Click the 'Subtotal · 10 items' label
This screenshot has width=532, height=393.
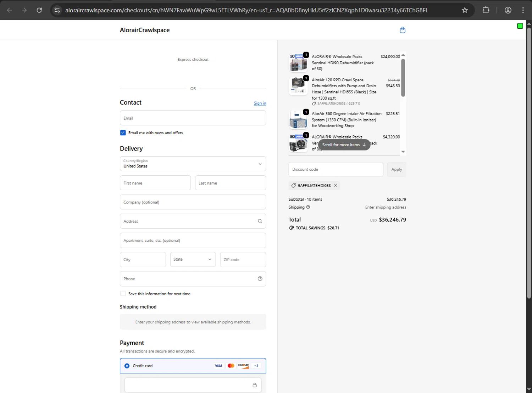[x=305, y=199]
